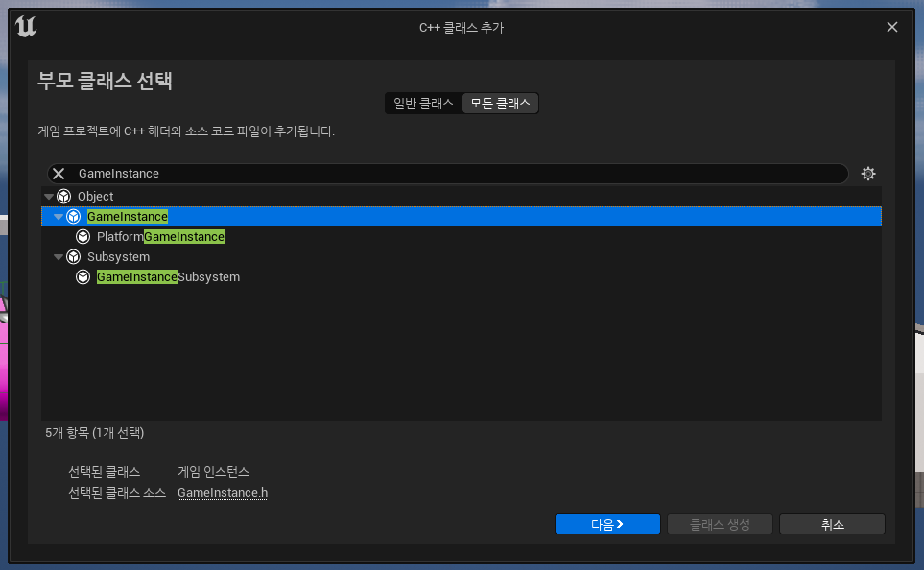924x570 pixels.
Task: Clear the GameInstance search text
Action: [59, 174]
